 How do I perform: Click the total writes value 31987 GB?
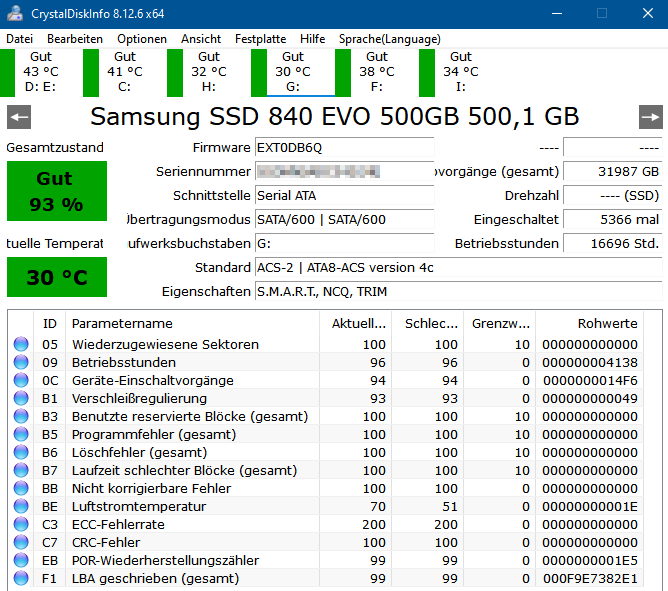tap(613, 171)
